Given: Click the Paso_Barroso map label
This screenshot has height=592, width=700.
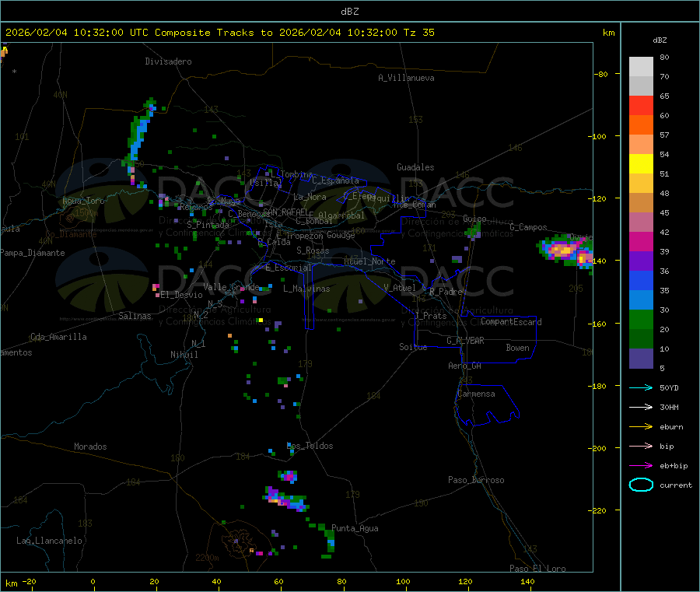Looking at the screenshot, I should pyautogui.click(x=476, y=480).
